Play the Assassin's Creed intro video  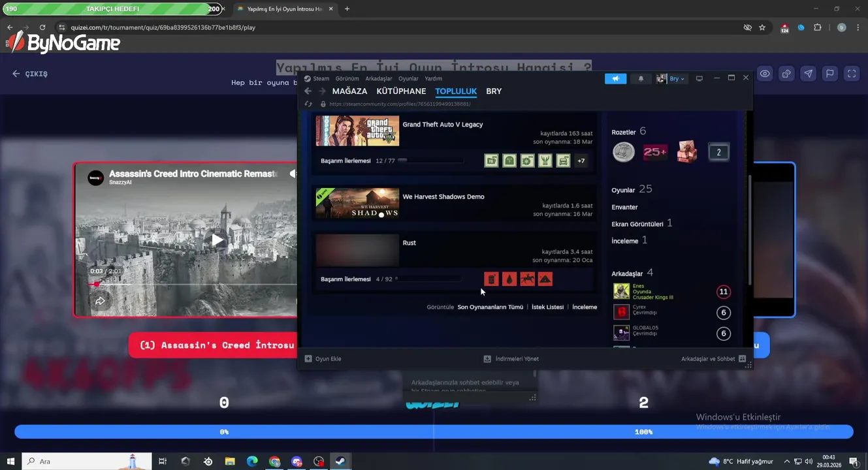click(217, 240)
